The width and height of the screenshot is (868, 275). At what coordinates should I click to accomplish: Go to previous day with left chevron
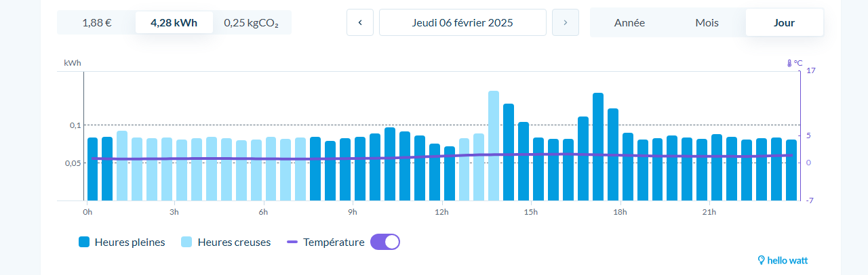click(360, 22)
